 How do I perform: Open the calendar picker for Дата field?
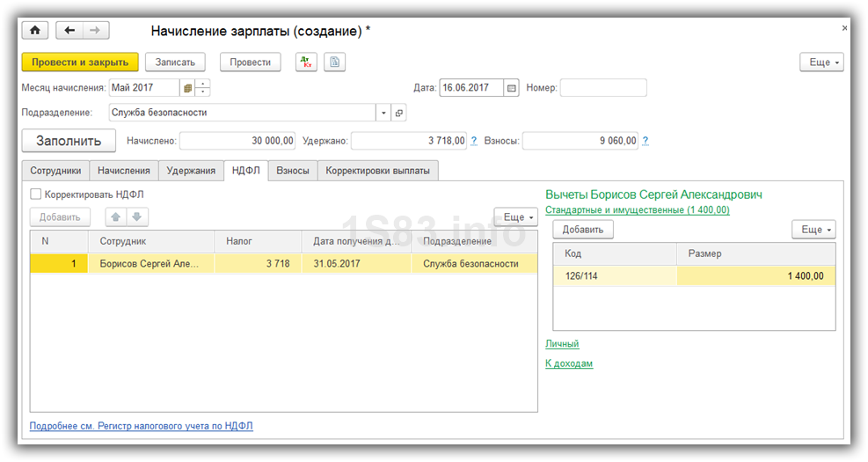tap(512, 88)
